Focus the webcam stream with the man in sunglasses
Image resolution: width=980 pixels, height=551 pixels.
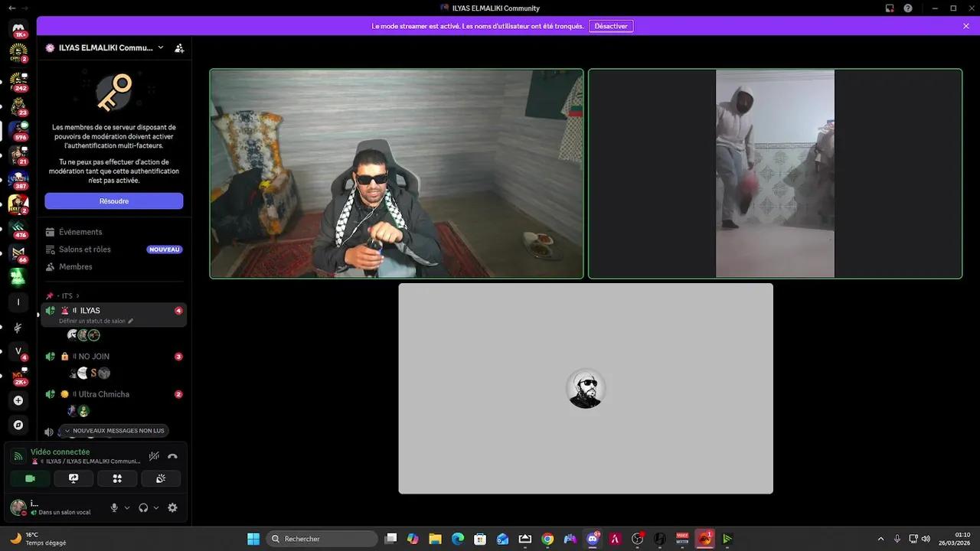click(397, 174)
